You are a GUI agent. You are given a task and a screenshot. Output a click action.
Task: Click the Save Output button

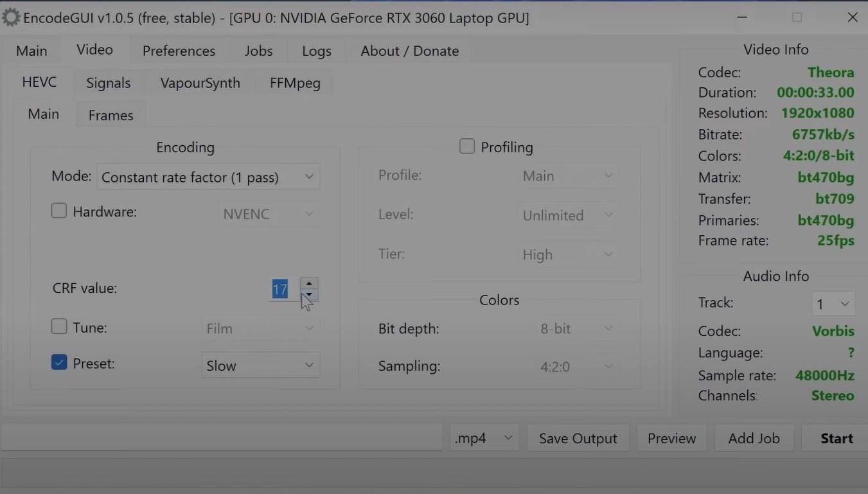[578, 438]
